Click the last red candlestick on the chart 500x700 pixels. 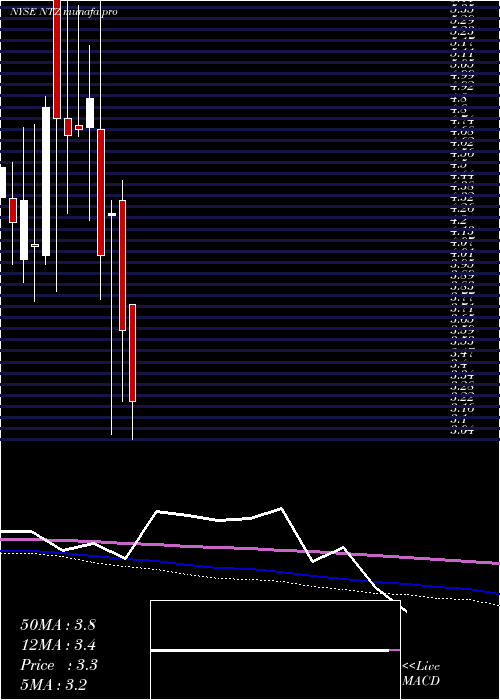133,353
